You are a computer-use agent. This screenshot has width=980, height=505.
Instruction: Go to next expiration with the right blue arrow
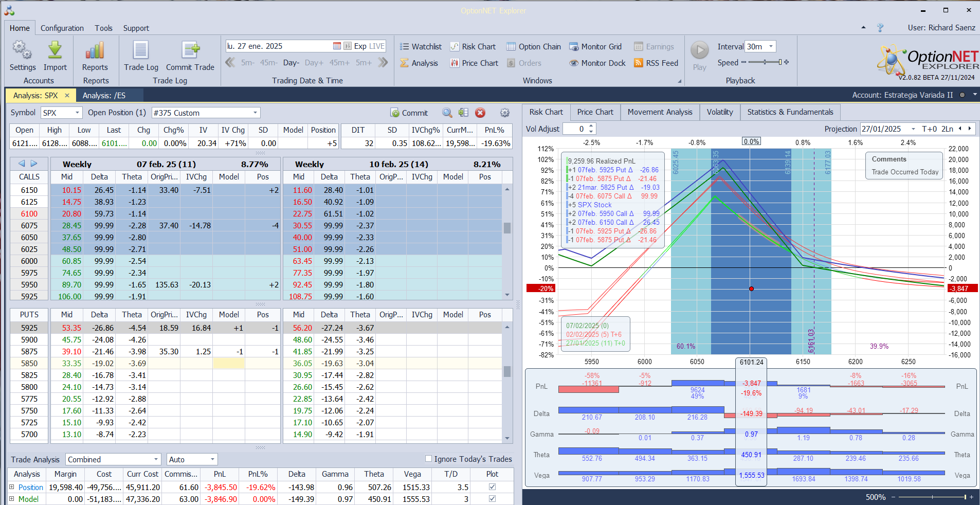pyautogui.click(x=34, y=164)
